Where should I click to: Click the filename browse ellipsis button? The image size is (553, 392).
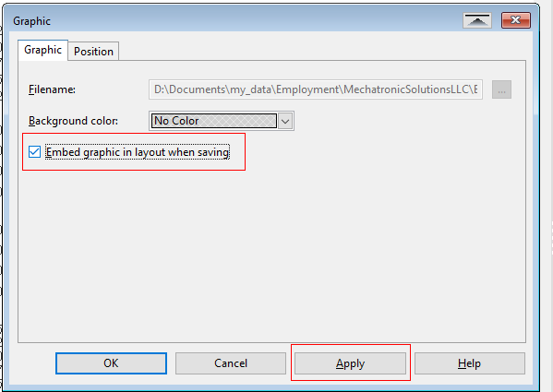[x=501, y=89]
